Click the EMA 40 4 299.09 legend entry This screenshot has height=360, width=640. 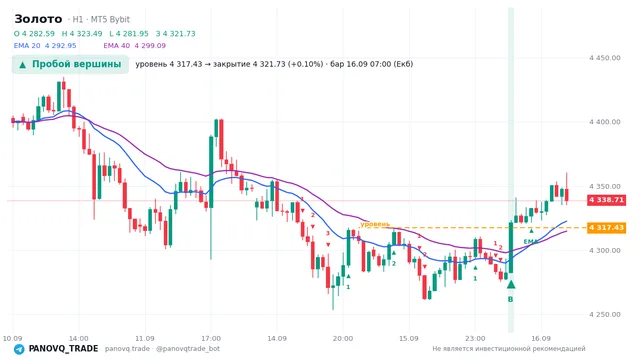[x=134, y=46]
